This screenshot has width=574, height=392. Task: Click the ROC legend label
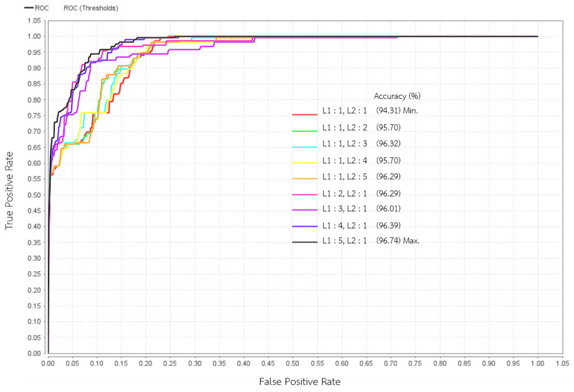[42, 8]
